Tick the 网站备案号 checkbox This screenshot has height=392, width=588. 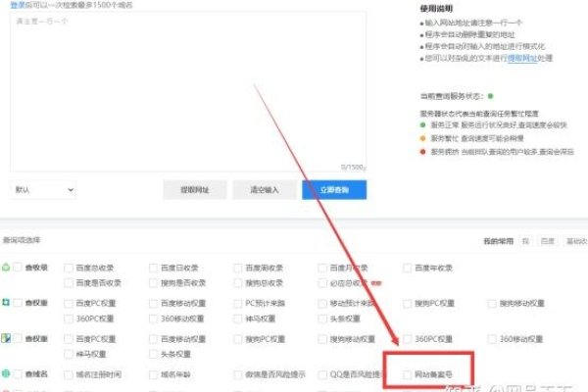coord(408,374)
